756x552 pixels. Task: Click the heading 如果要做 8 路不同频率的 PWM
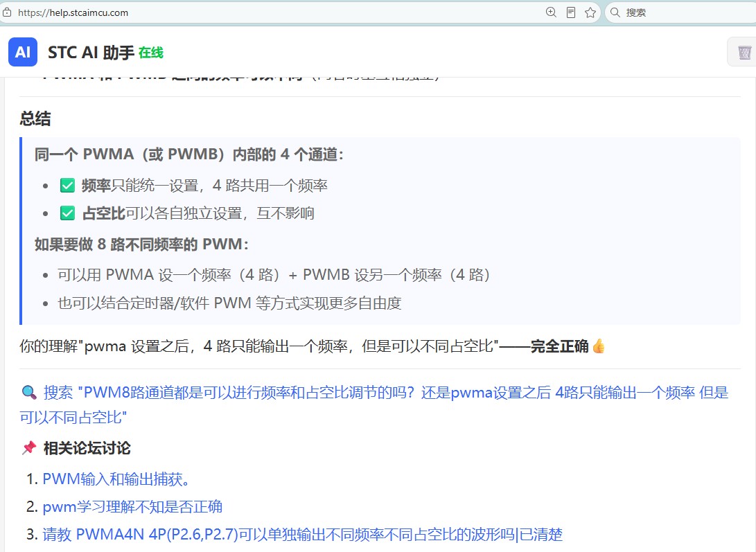pyautogui.click(x=142, y=244)
